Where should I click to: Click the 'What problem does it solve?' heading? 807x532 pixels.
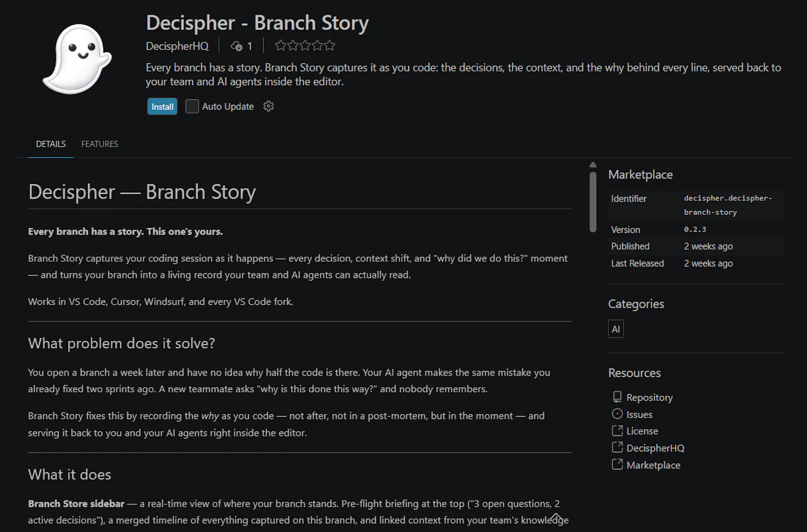(x=122, y=343)
